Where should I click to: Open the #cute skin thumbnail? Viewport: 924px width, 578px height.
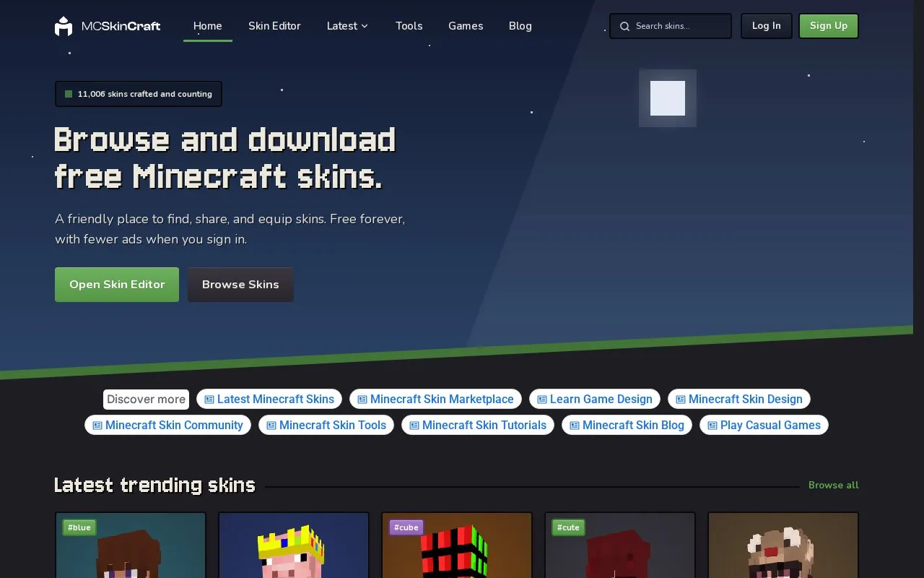click(x=620, y=545)
